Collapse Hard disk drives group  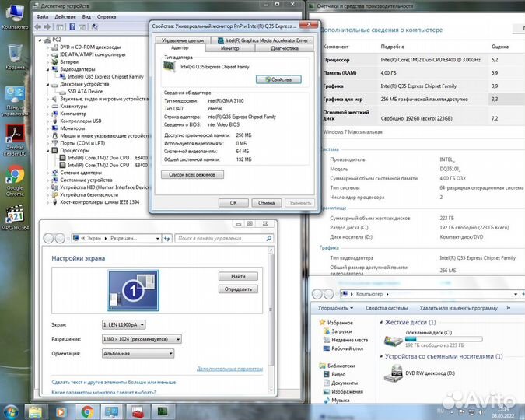tap(381, 322)
